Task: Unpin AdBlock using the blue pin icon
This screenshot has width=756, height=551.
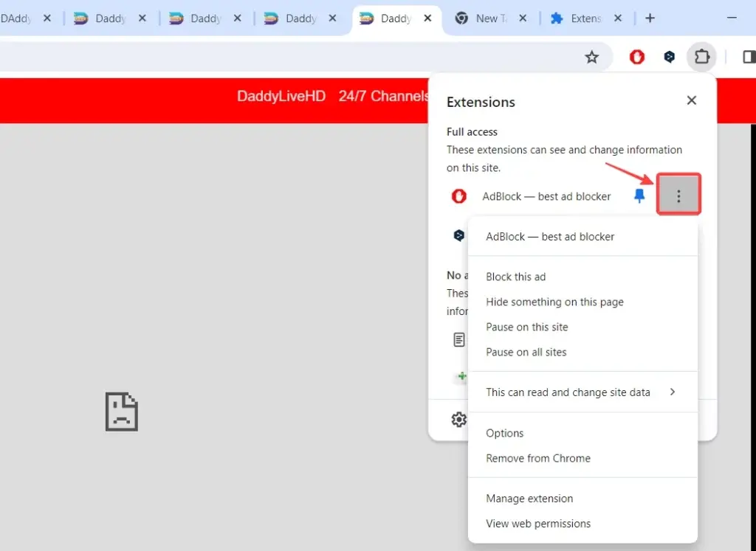Action: coord(639,196)
